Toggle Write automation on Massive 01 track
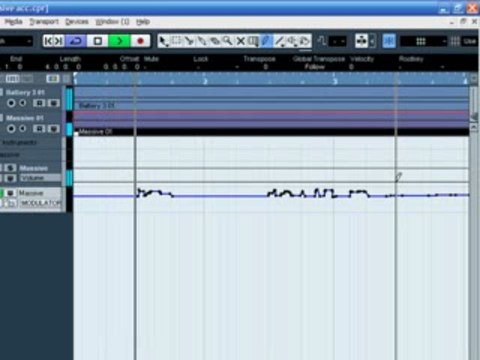Image resolution: width=480 pixels, height=360 pixels. click(53, 129)
